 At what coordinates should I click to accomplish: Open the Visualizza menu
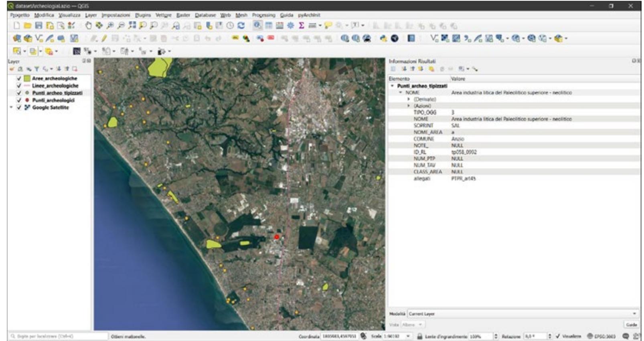coord(69,15)
